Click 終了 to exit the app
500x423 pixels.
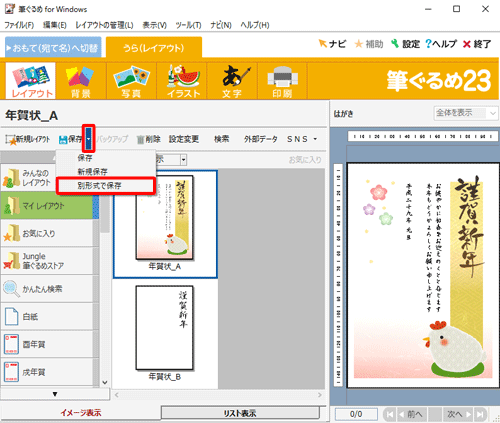(x=477, y=44)
